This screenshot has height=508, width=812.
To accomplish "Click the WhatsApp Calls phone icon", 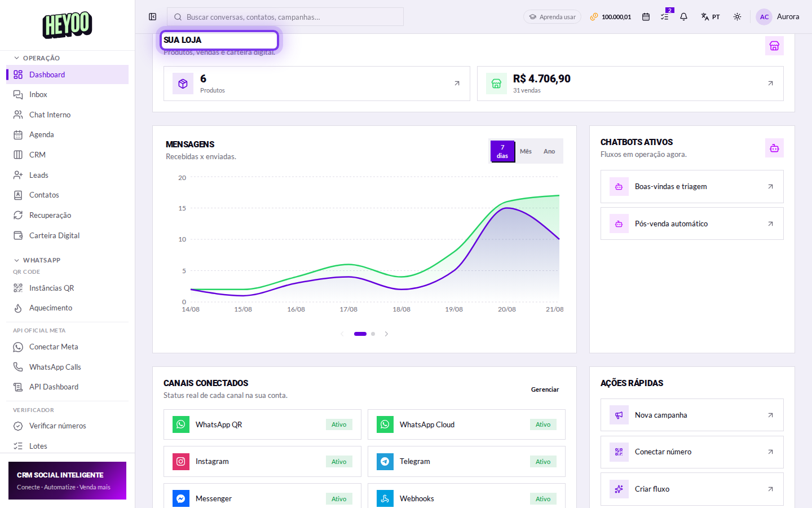I will coord(18,367).
